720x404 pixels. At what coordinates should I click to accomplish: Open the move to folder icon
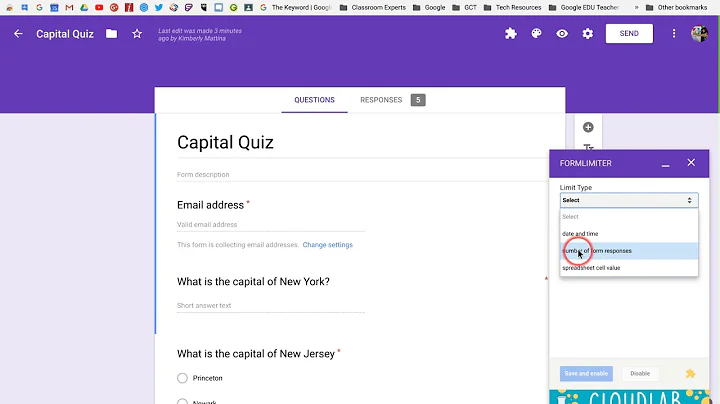(111, 34)
